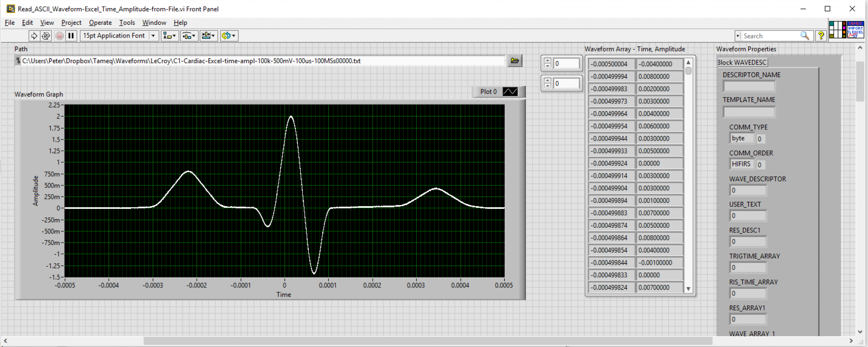This screenshot has height=347, width=868.
Task: Click the Run arrow button
Action: point(34,36)
